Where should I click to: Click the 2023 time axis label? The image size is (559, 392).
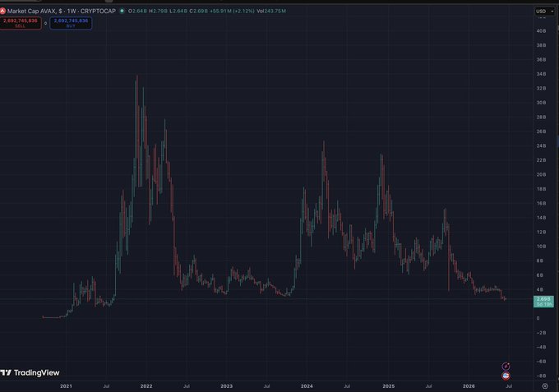(226, 386)
